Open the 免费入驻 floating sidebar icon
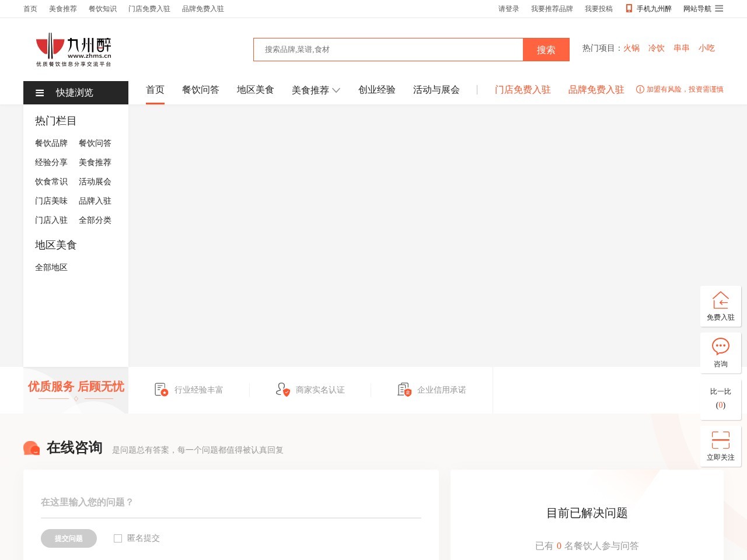Viewport: 747px width, 560px height. coord(721,300)
